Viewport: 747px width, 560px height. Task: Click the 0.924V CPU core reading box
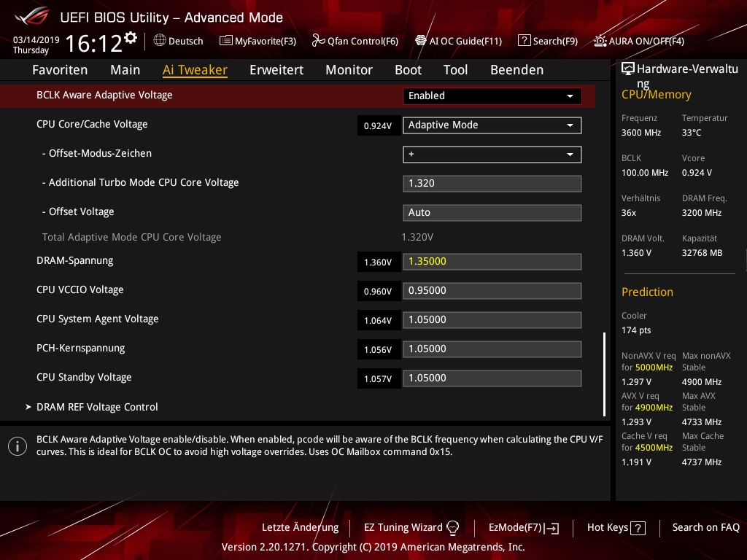378,125
